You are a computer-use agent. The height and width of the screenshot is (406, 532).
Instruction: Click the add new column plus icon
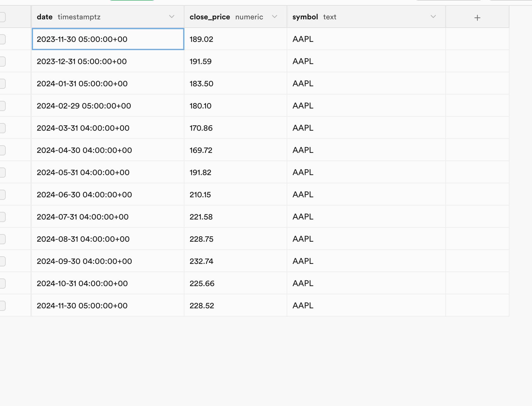(477, 18)
